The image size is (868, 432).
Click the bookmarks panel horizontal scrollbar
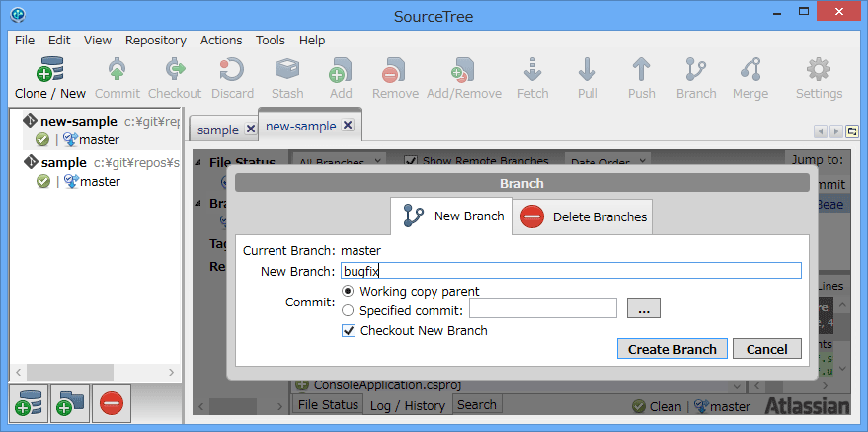[x=70, y=372]
